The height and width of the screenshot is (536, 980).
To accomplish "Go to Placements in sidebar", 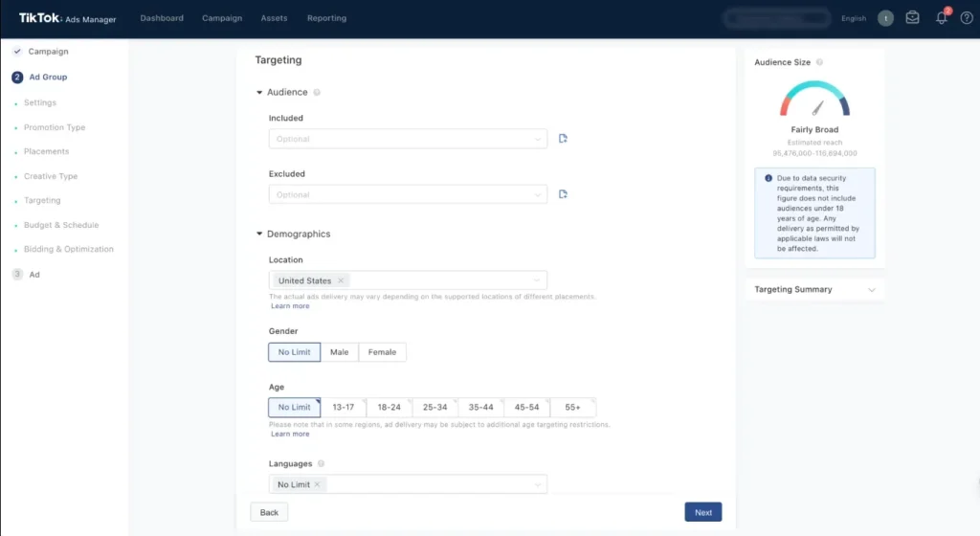I will [46, 152].
